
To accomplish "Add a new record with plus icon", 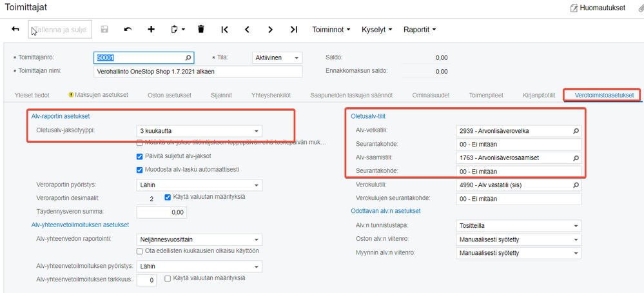I will click(x=151, y=29).
